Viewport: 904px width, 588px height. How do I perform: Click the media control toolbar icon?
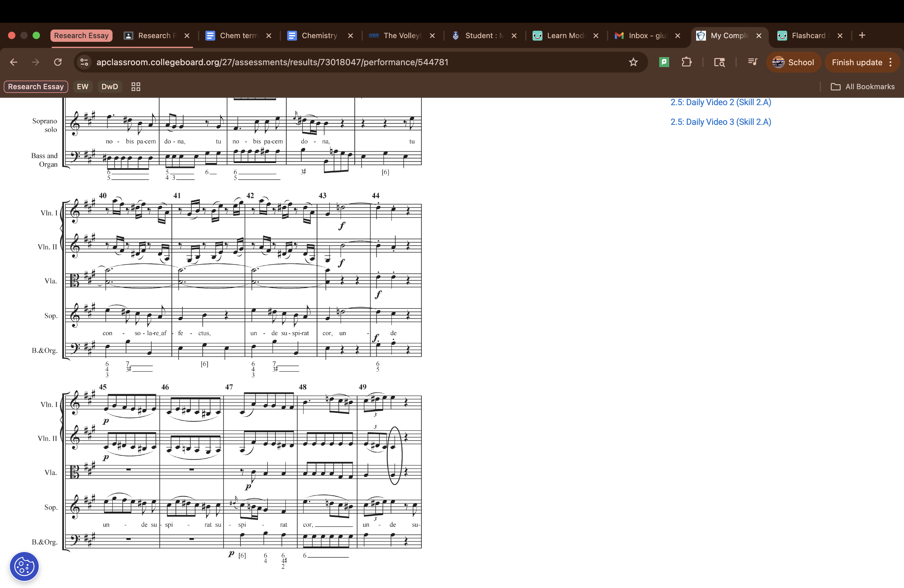coord(752,62)
